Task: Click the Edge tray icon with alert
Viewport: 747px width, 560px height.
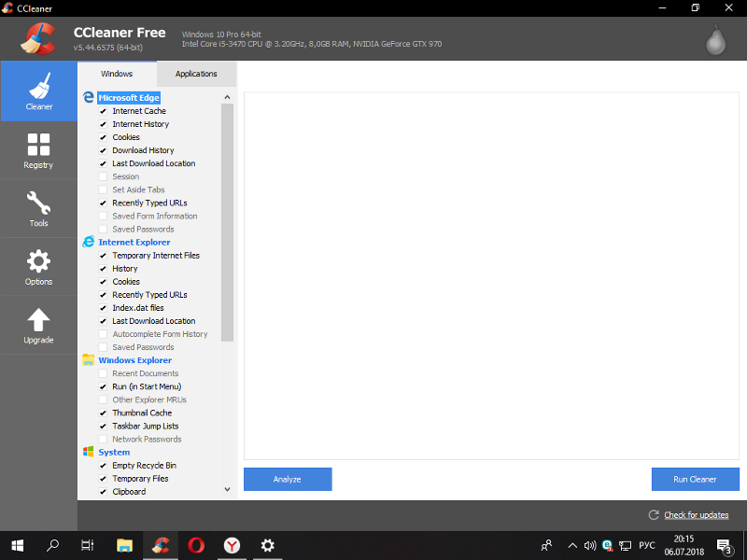Action: pos(608,546)
